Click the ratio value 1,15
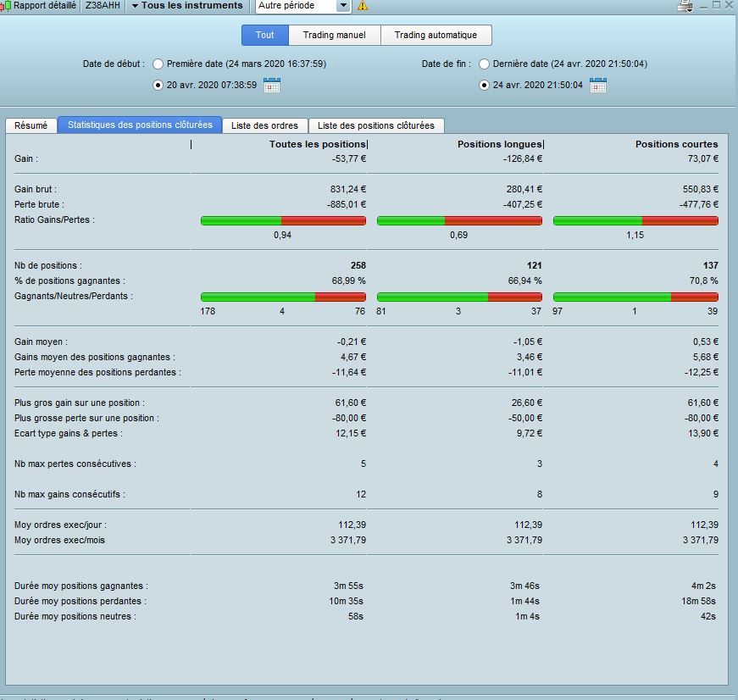The image size is (738, 700). [x=635, y=235]
